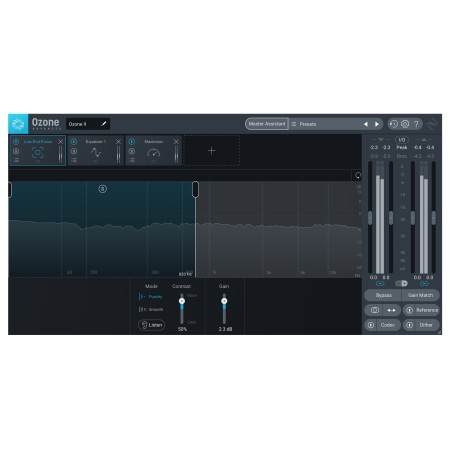The height and width of the screenshot is (450, 450).
Task: Select the Equalizer 1 curve icon
Action: point(96,153)
